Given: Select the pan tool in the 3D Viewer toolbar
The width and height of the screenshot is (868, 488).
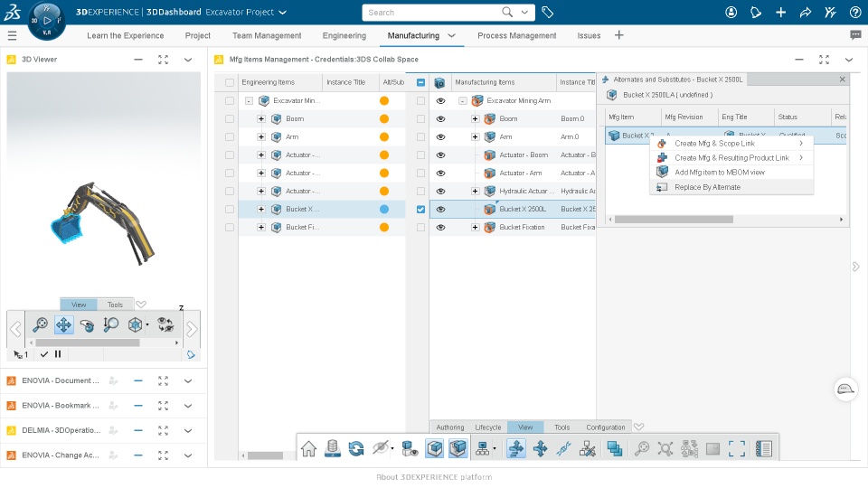Looking at the screenshot, I should click(x=63, y=324).
